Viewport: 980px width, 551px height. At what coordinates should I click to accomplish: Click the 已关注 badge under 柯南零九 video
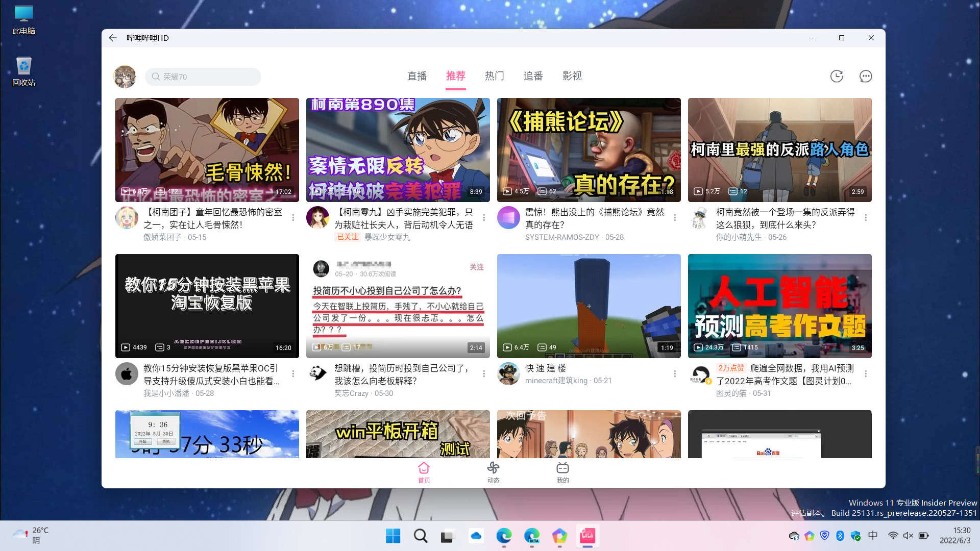coord(348,237)
